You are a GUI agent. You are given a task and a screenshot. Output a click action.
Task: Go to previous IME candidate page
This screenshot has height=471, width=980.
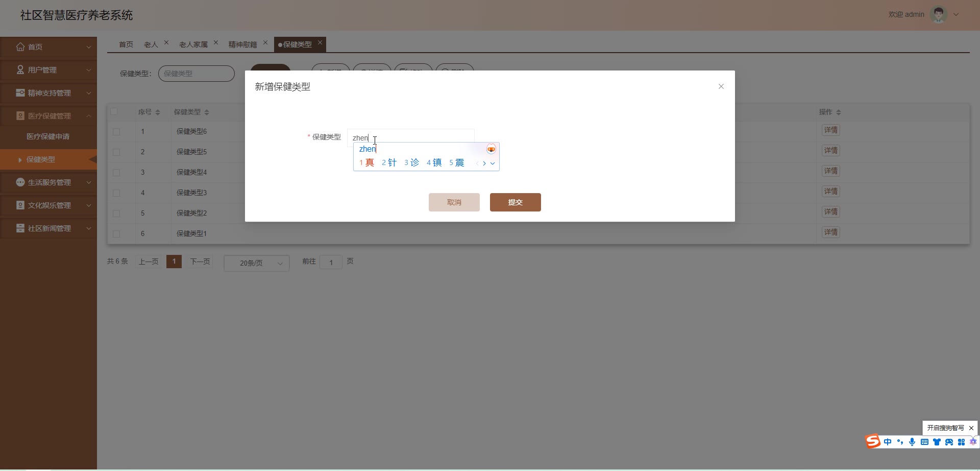[477, 163]
